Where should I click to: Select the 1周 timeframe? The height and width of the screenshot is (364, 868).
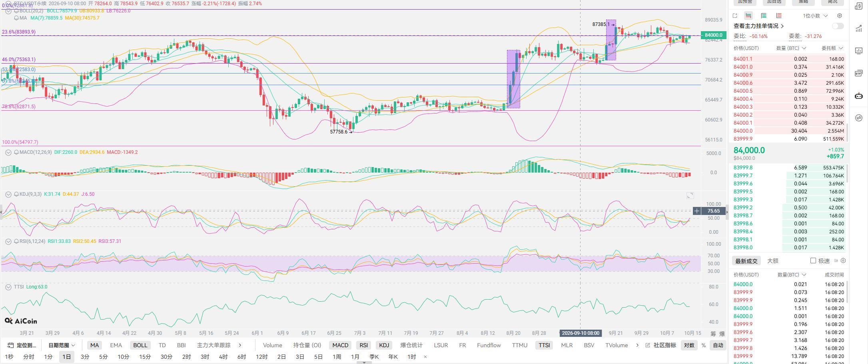(337, 357)
